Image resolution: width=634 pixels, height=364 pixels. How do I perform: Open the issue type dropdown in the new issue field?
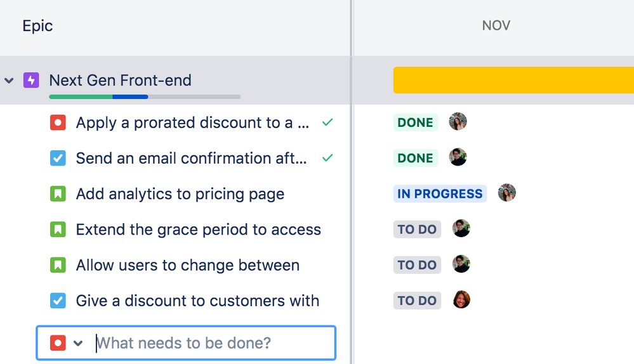coord(78,343)
